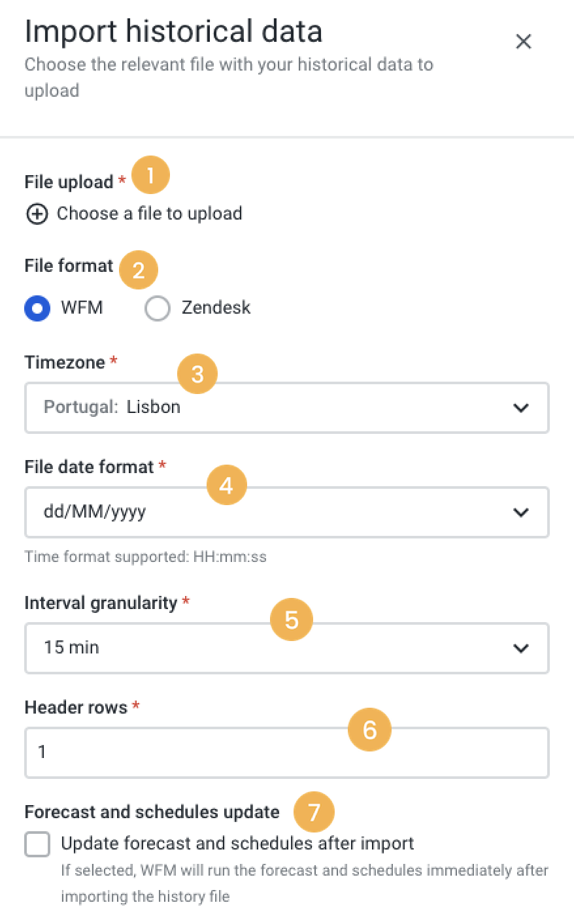The image size is (574, 924).
Task: Click the orange number 6 marker
Action: [x=369, y=729]
